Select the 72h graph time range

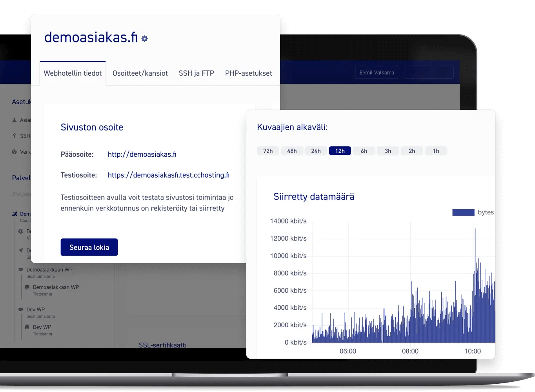[268, 151]
